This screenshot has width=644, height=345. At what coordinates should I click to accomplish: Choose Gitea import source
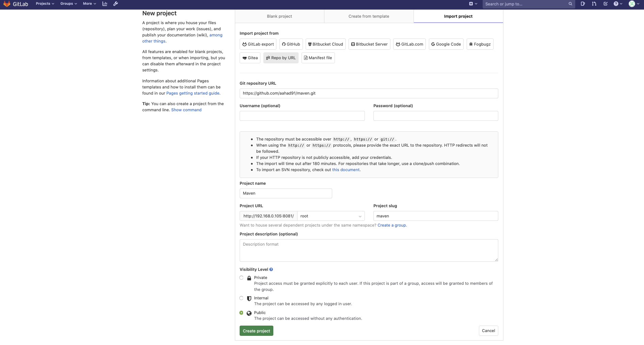[250, 58]
